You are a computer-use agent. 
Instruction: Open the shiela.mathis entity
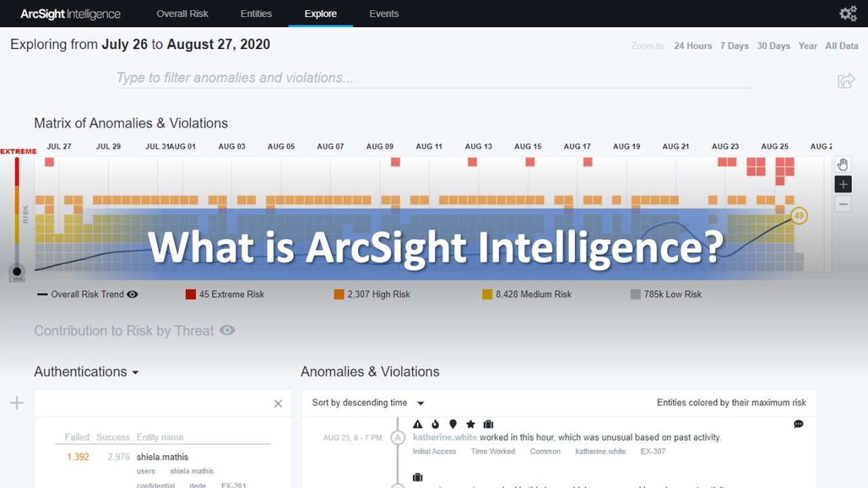click(163, 457)
